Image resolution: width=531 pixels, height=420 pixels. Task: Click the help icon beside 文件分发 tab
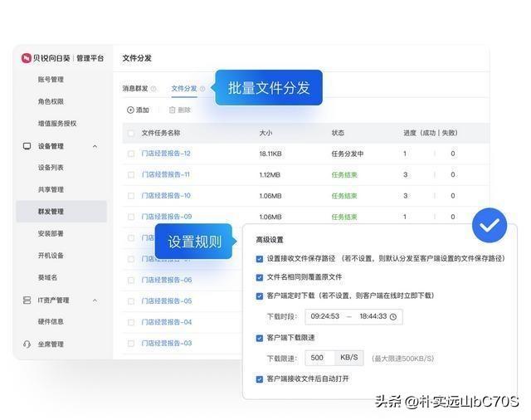tap(202, 89)
